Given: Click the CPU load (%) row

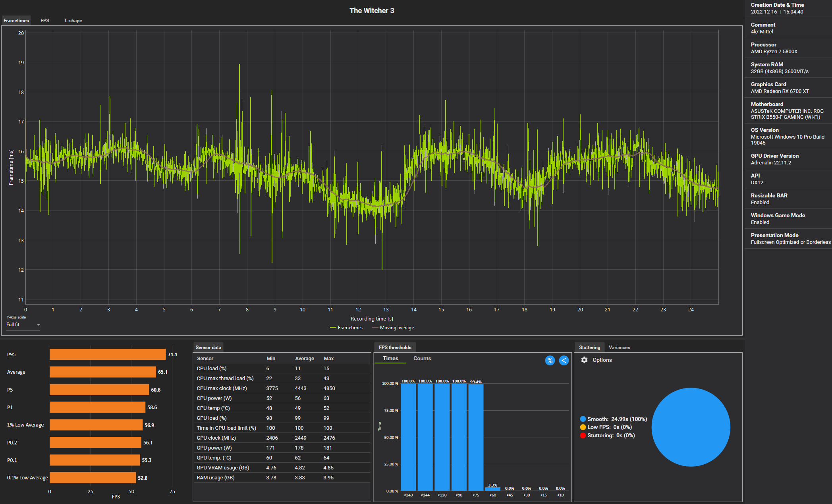Looking at the screenshot, I should click(282, 369).
